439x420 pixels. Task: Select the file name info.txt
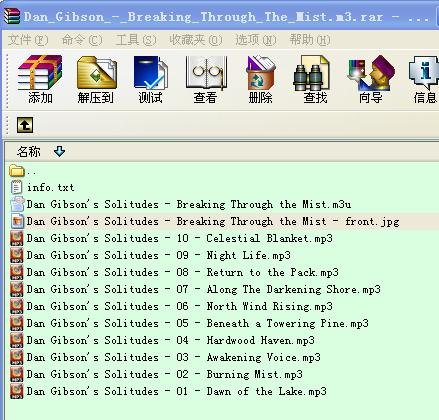click(51, 187)
